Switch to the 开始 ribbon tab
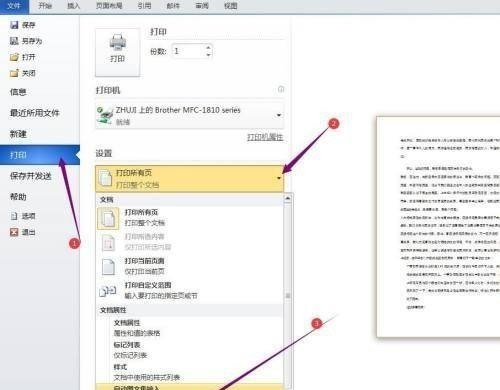Viewport: 500px width, 390px height. pos(45,6)
